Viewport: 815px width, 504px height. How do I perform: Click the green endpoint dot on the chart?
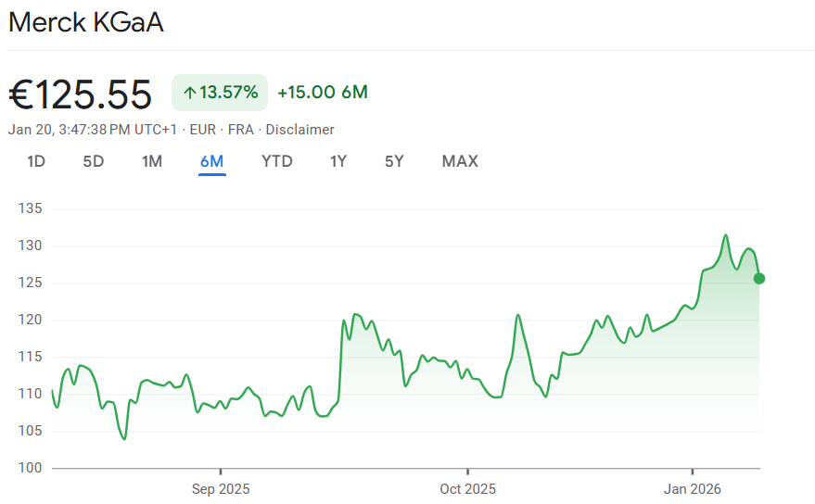pos(759,278)
